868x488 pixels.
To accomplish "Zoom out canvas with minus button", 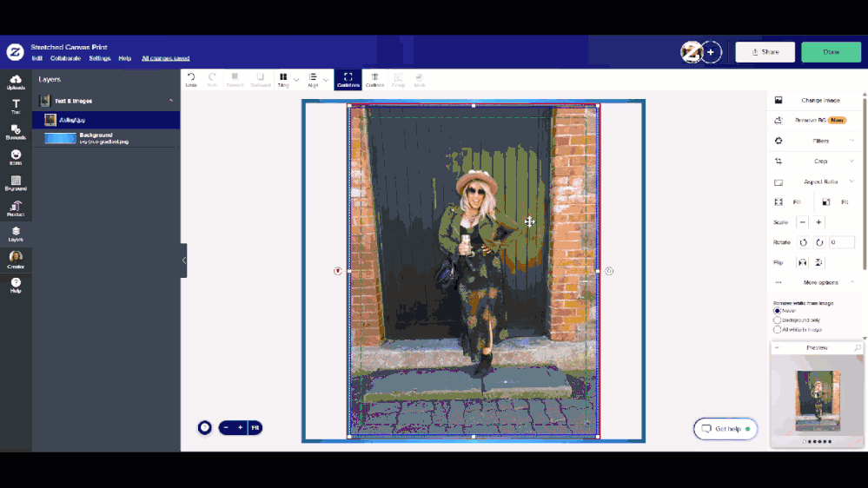I will click(226, 428).
